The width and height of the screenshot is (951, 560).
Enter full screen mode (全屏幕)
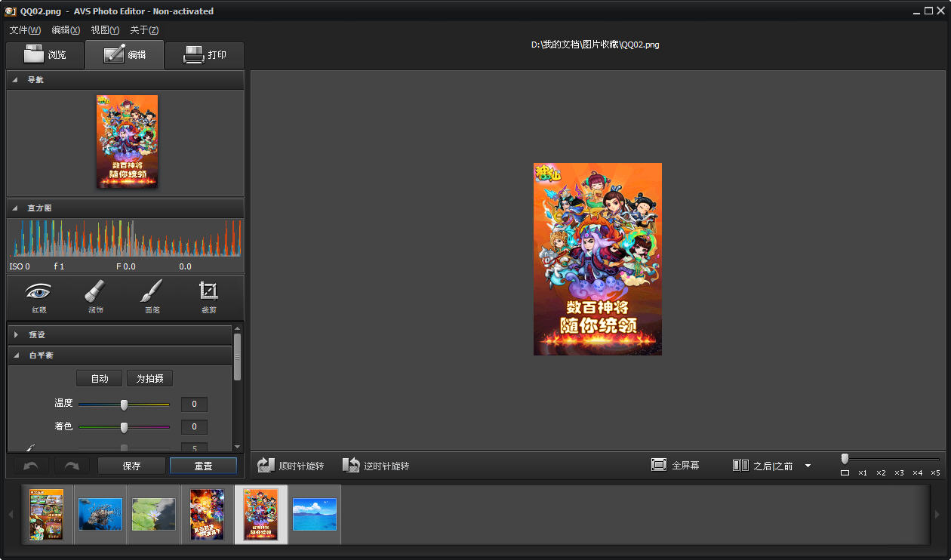(676, 466)
